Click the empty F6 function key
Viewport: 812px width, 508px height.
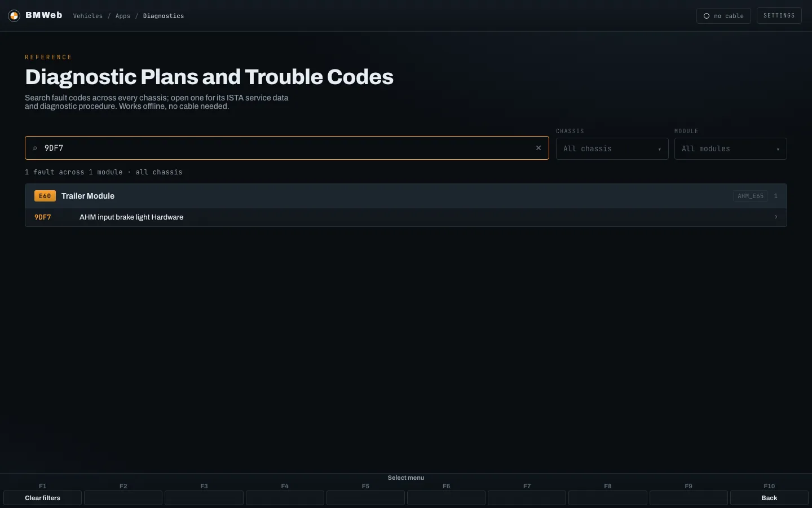click(447, 498)
